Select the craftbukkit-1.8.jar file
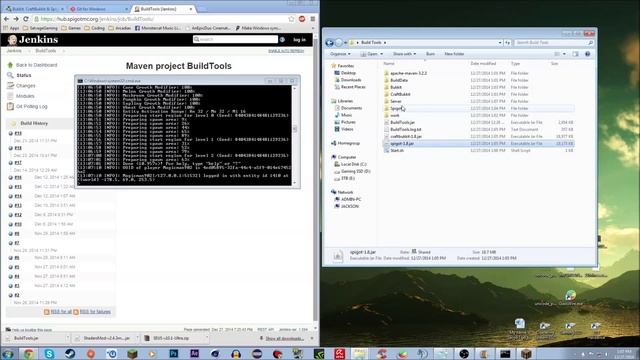This screenshot has height=360, width=640. coord(478,136)
